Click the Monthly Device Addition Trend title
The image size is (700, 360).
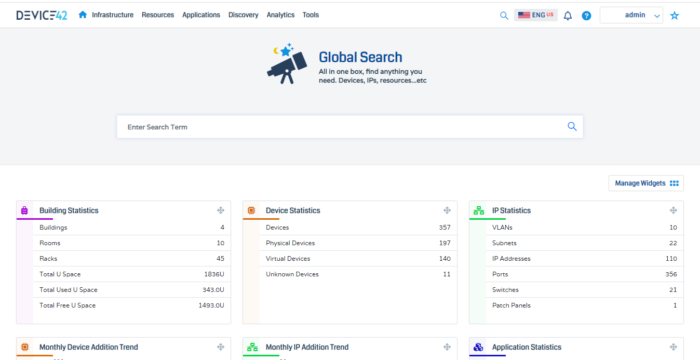coord(89,347)
